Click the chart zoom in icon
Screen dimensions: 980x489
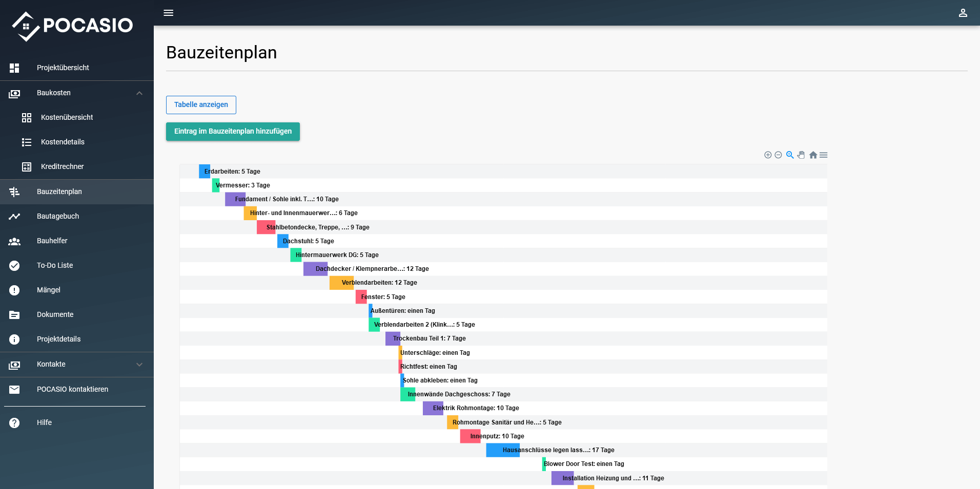point(768,155)
